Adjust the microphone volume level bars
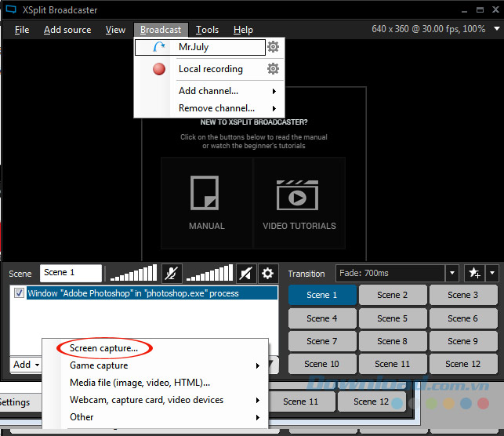 132,273
